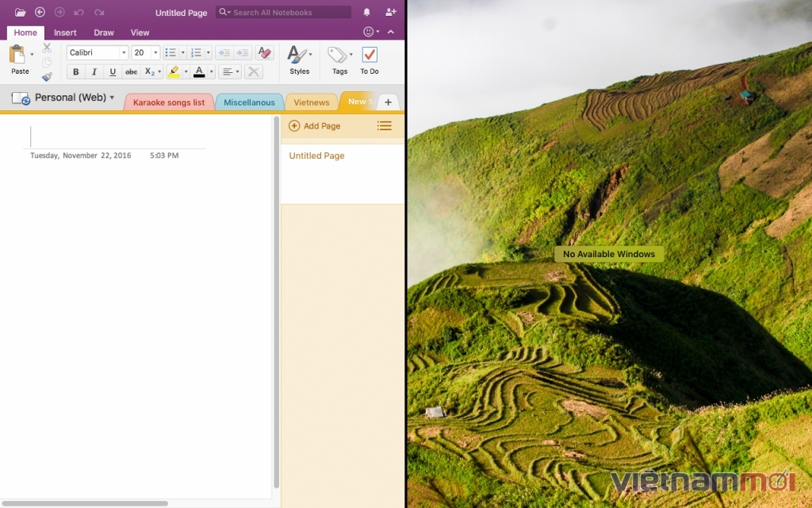Image resolution: width=812 pixels, height=508 pixels.
Task: Open the Karaoke songs list section
Action: 169,102
